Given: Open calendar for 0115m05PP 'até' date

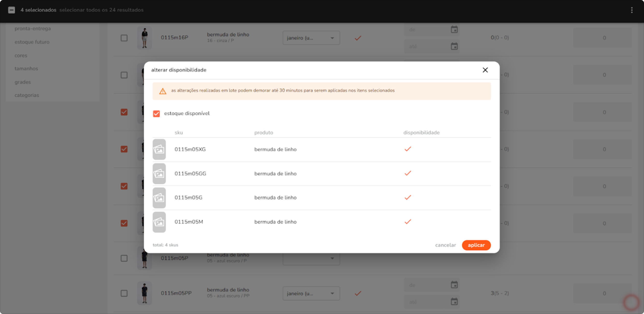Looking at the screenshot, I should [454, 302].
